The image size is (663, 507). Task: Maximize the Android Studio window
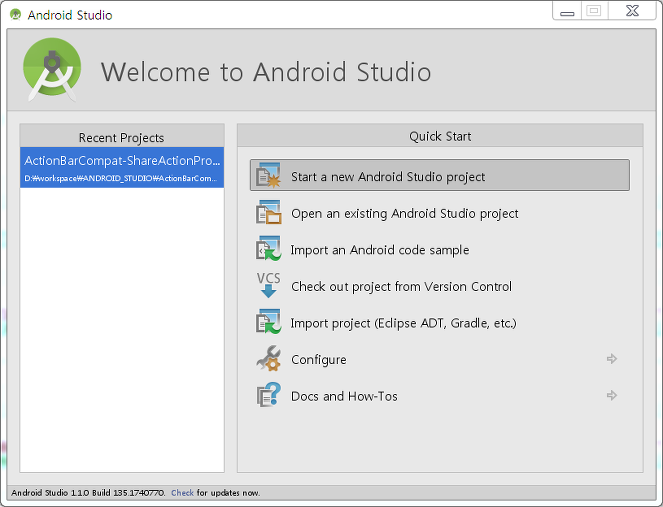(x=594, y=11)
